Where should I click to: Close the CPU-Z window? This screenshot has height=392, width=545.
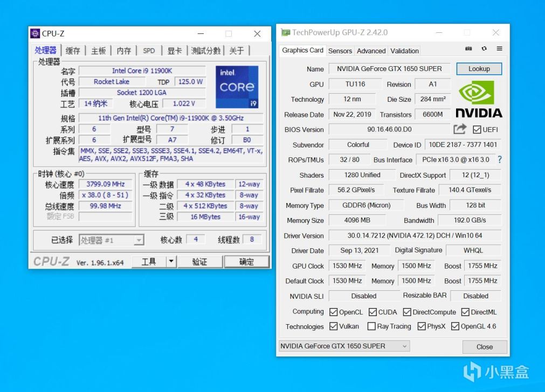(257, 34)
